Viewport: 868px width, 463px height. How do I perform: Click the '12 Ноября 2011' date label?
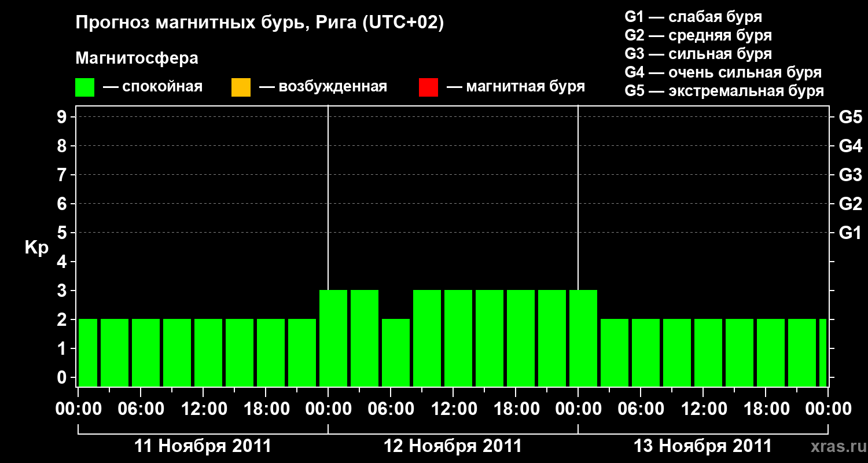tap(453, 446)
